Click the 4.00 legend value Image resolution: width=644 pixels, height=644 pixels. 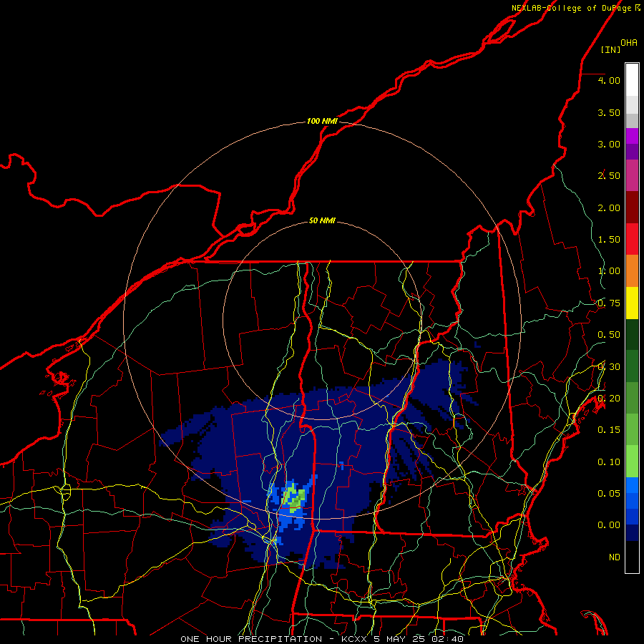(609, 80)
